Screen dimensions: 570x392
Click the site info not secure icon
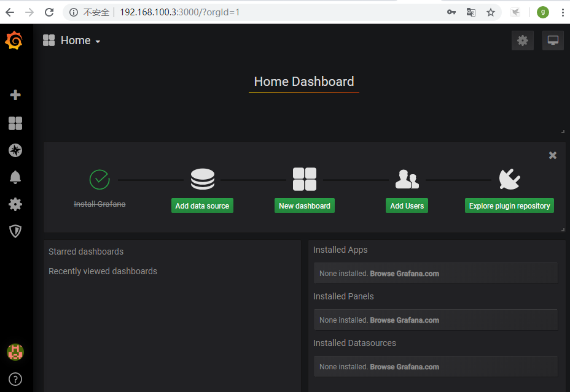tap(74, 12)
